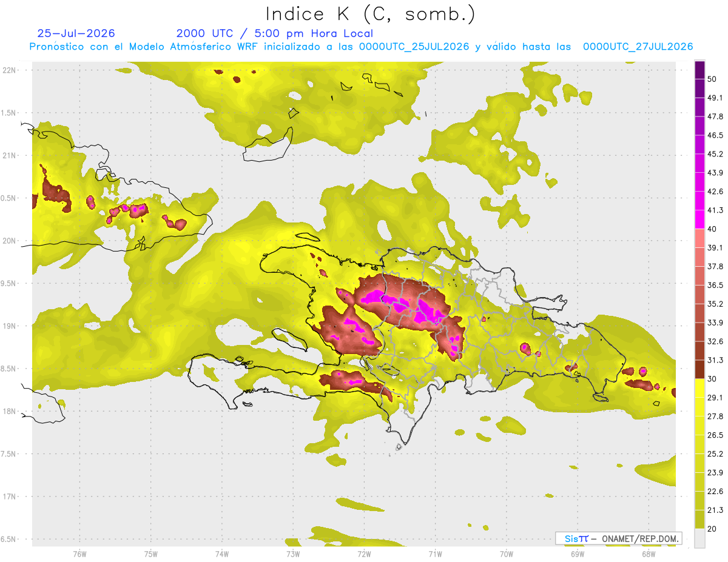Click the "43.9" color scale value
This screenshot has height=562, width=728.
pos(715,173)
